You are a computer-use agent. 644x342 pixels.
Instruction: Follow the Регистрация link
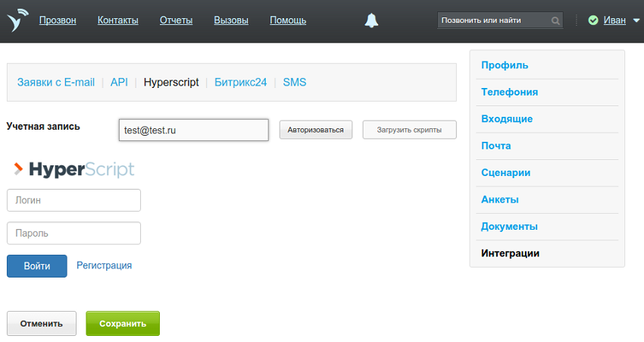pyautogui.click(x=104, y=265)
